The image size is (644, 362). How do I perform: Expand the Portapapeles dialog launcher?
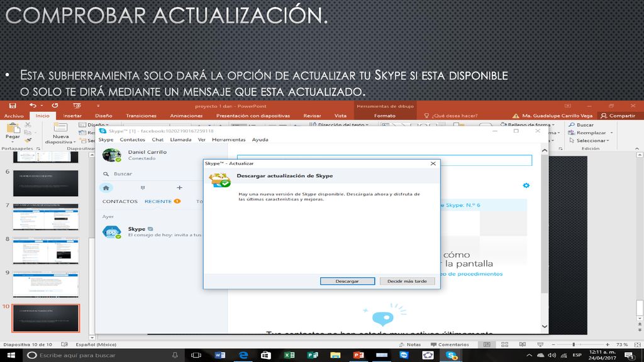coord(38,148)
